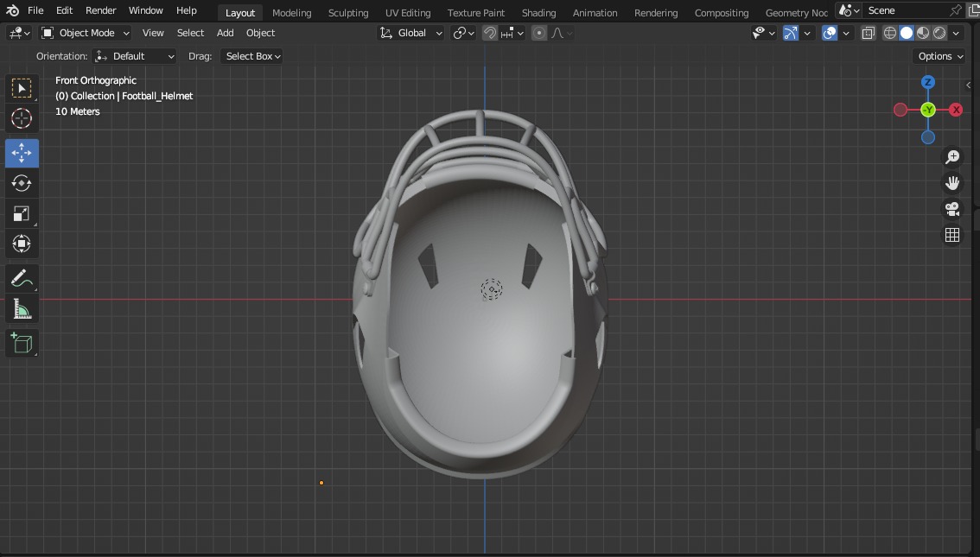980x557 pixels.
Task: Expand the sidebar with the arrow
Action: pos(968,85)
